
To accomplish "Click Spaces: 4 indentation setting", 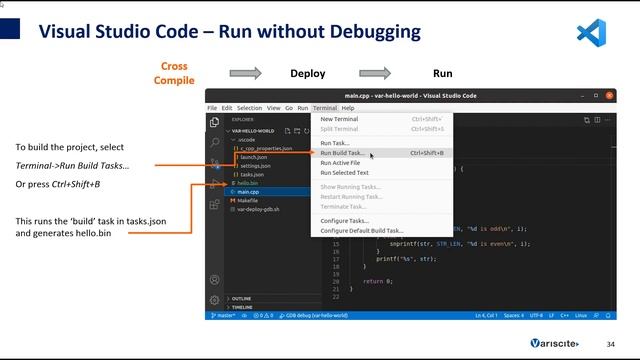I will pyautogui.click(x=513, y=316).
